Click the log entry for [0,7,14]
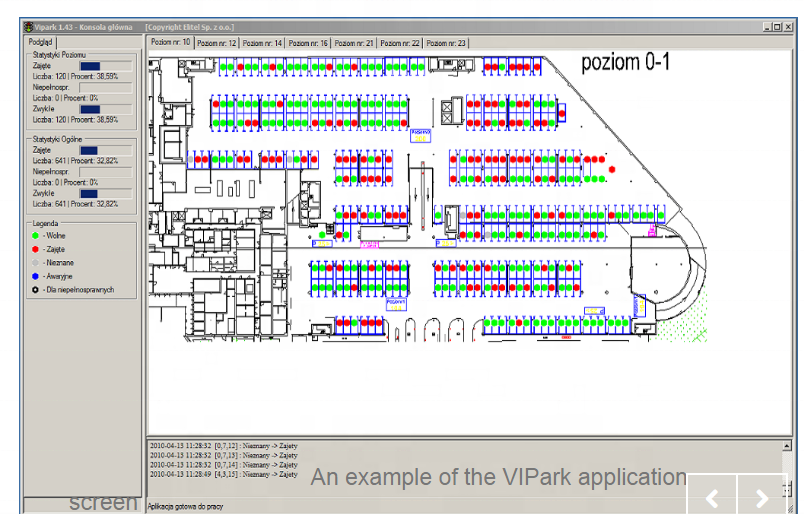Viewport: 804px width, 514px height. (224, 465)
